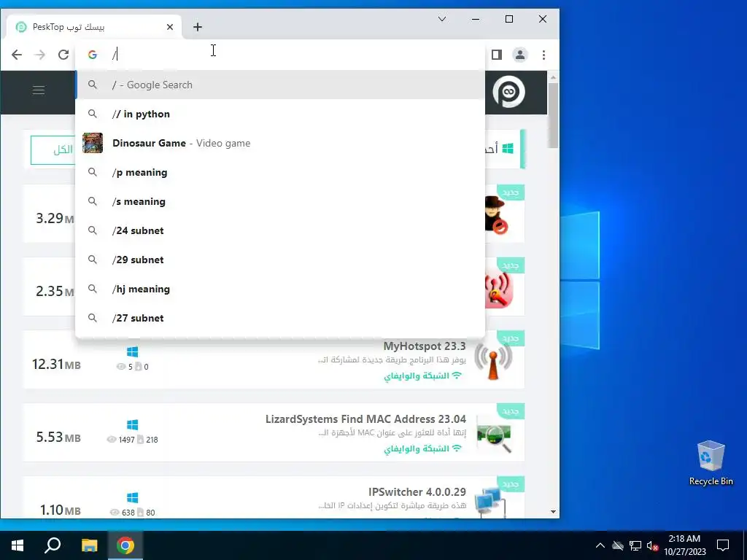Click the green Windows icon in section header
This screenshot has height=560, width=747.
[508, 149]
